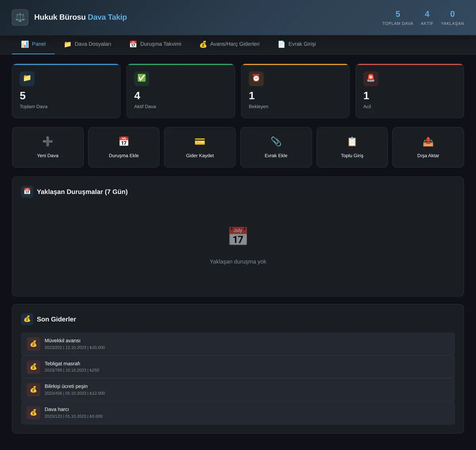Screen dimensions: 476x450
Task: Click the Toplu Giriş button label
Action: click(x=352, y=156)
